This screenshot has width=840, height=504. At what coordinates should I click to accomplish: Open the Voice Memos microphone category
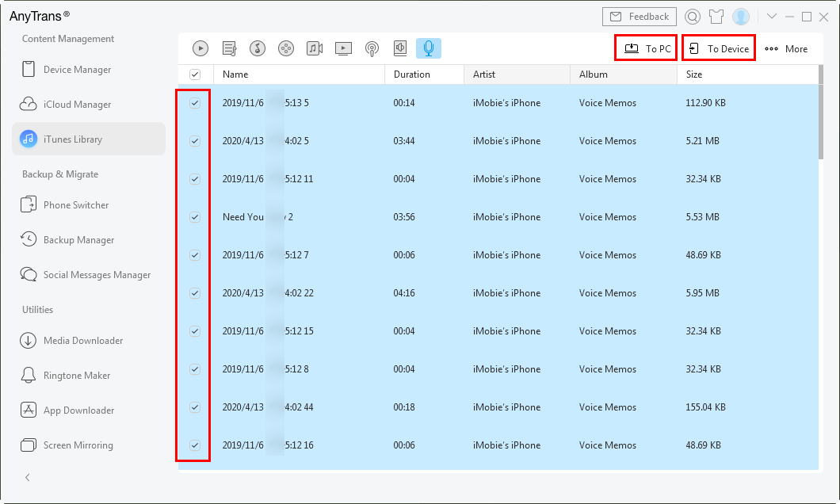click(x=429, y=48)
